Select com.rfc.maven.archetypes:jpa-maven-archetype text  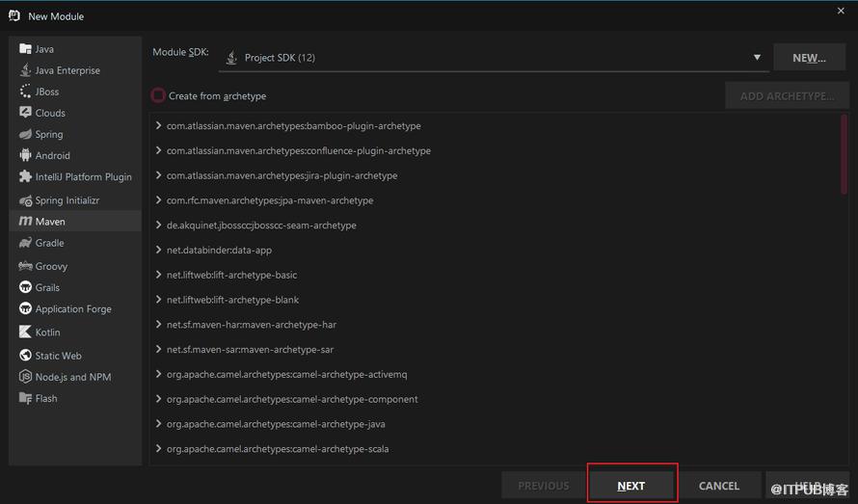(270, 200)
